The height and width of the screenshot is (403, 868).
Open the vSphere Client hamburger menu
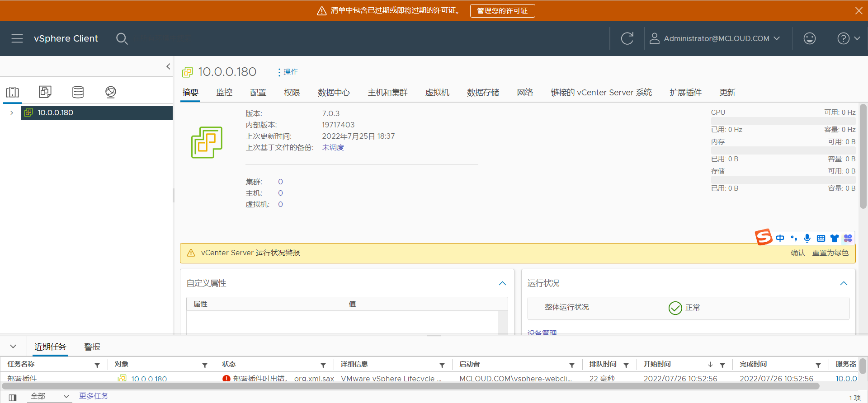point(17,38)
